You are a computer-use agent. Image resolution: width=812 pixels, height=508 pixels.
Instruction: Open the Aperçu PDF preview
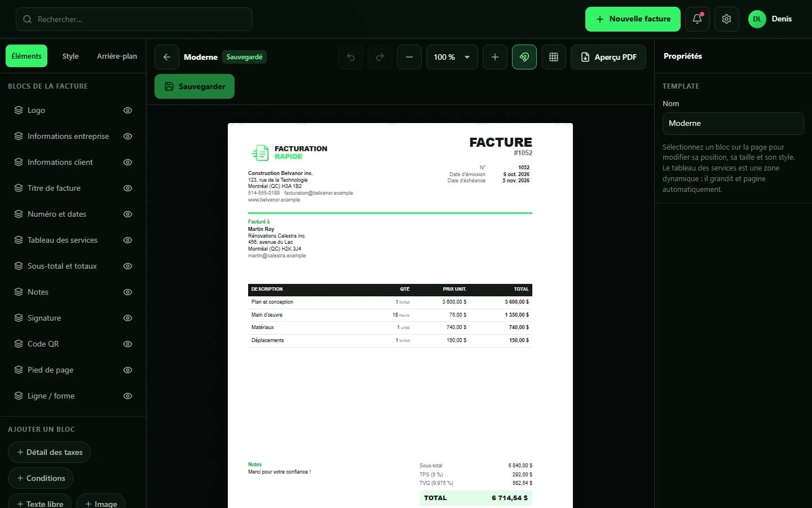(608, 57)
